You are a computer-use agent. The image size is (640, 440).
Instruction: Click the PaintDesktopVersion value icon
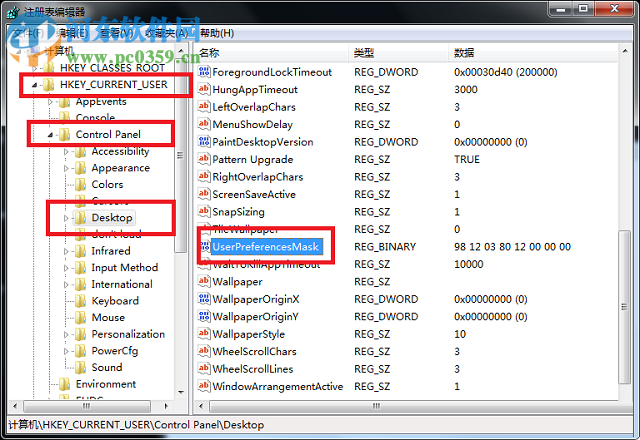click(x=204, y=142)
